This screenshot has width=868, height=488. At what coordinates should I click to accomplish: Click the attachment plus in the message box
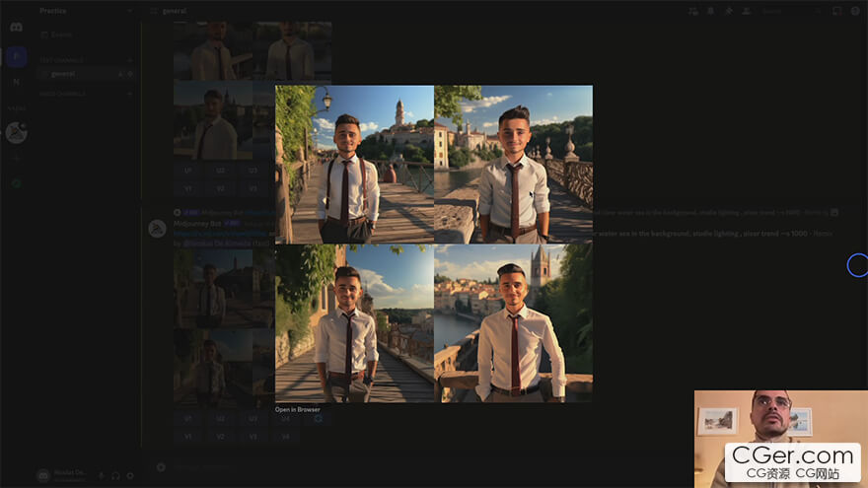(161, 467)
